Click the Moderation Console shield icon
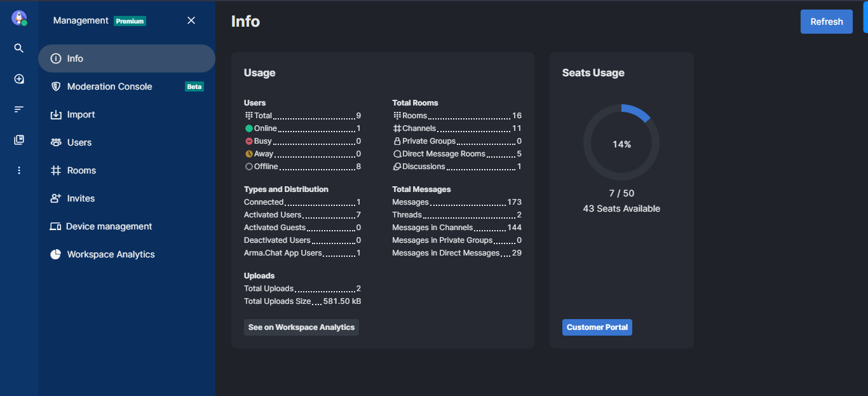This screenshot has height=396, width=868. (56, 86)
